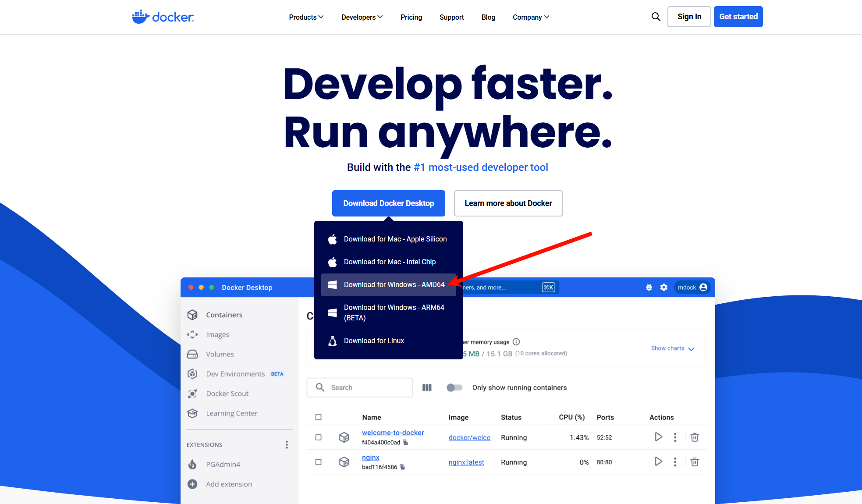Screen dimensions: 862x504
Task: Click the Images sidebar icon
Action: point(192,334)
